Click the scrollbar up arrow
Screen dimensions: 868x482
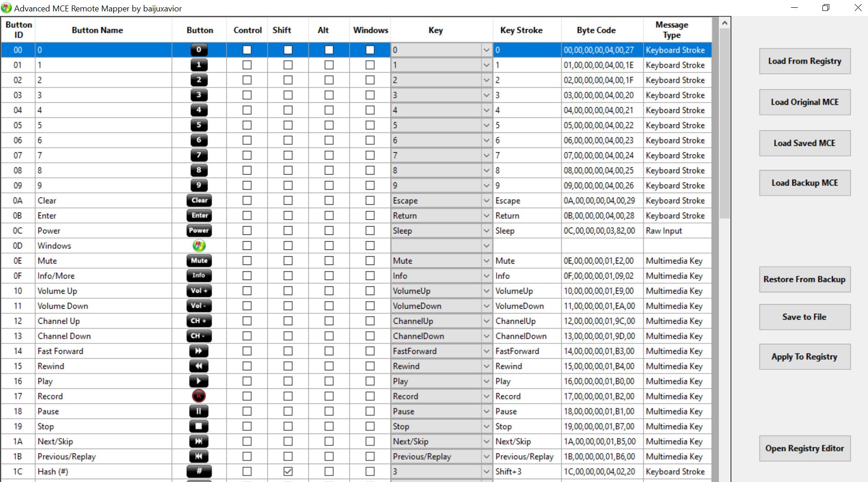click(724, 23)
